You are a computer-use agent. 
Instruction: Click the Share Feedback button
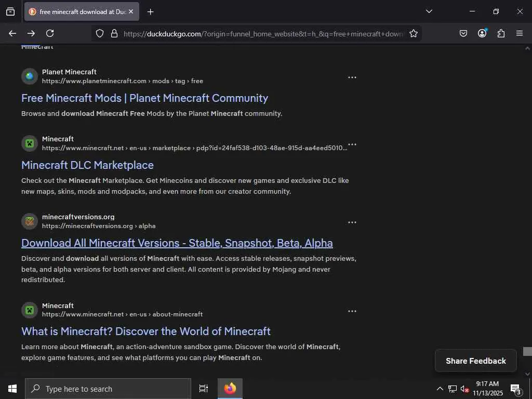tap(476, 361)
